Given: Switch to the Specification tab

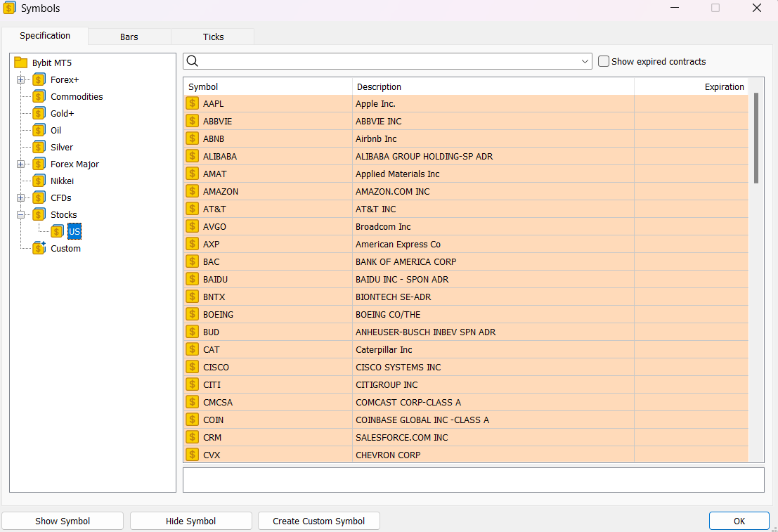Looking at the screenshot, I should tap(45, 36).
